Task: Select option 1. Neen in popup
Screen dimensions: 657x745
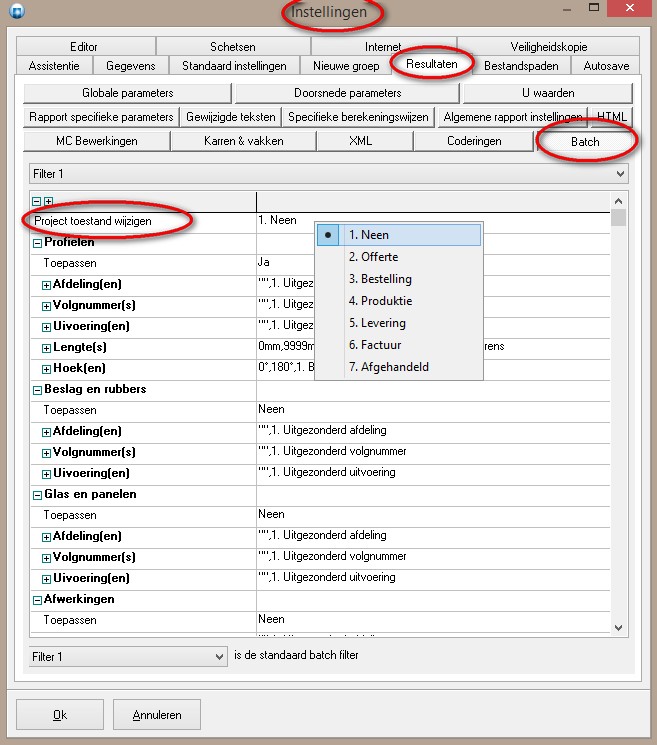Action: coord(399,235)
